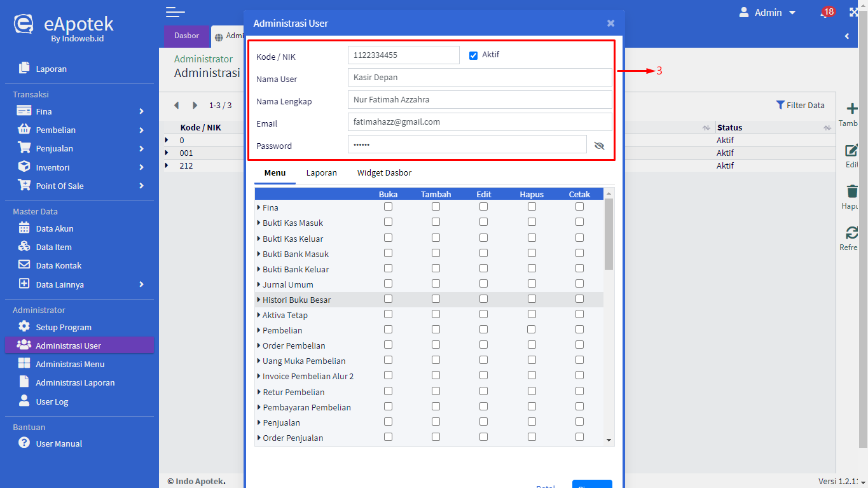Expand the Pembelian row in permissions
The image size is (868, 488).
(x=259, y=330)
